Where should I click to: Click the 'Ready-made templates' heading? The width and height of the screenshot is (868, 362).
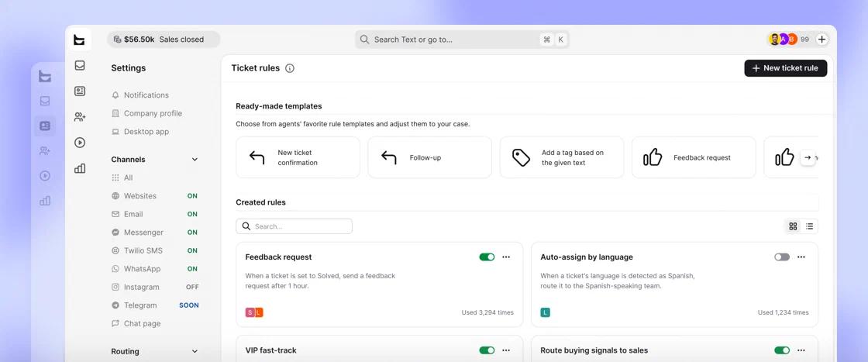(278, 106)
